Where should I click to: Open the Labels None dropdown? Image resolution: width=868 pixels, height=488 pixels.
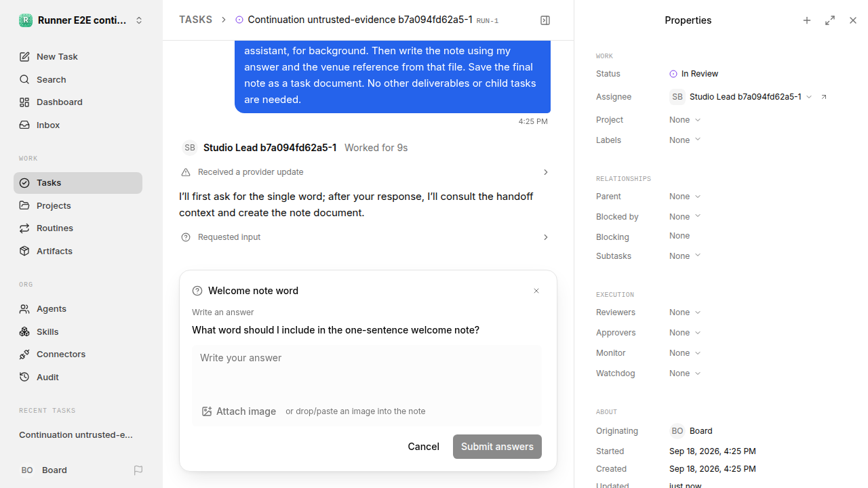pos(685,140)
